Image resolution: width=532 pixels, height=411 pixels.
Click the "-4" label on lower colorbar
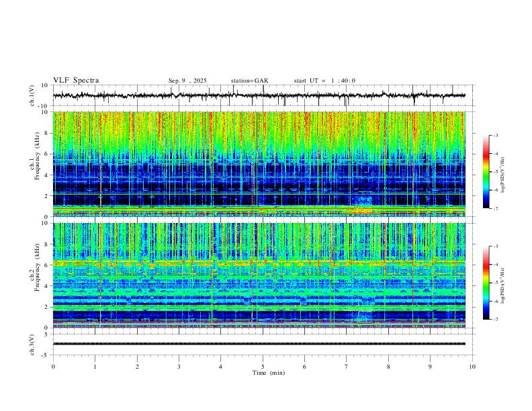[495, 265]
